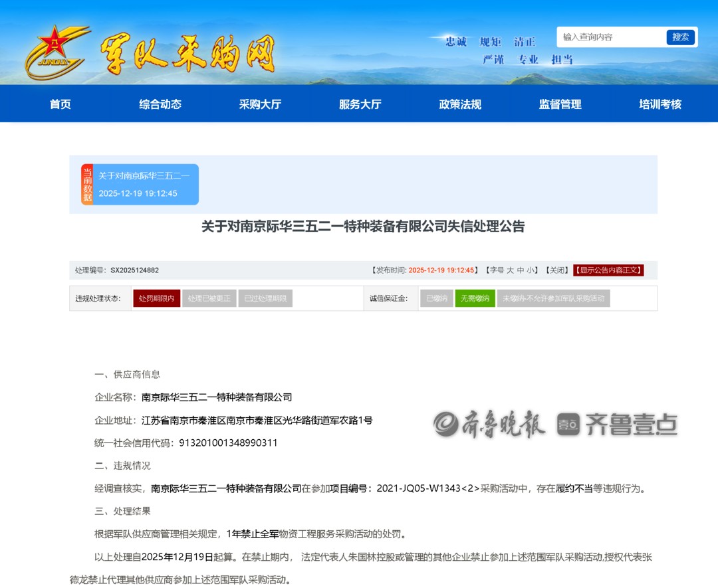This screenshot has width=718, height=588.
Task: Open the current data card about 南京际华三五二一
Action: (145, 185)
